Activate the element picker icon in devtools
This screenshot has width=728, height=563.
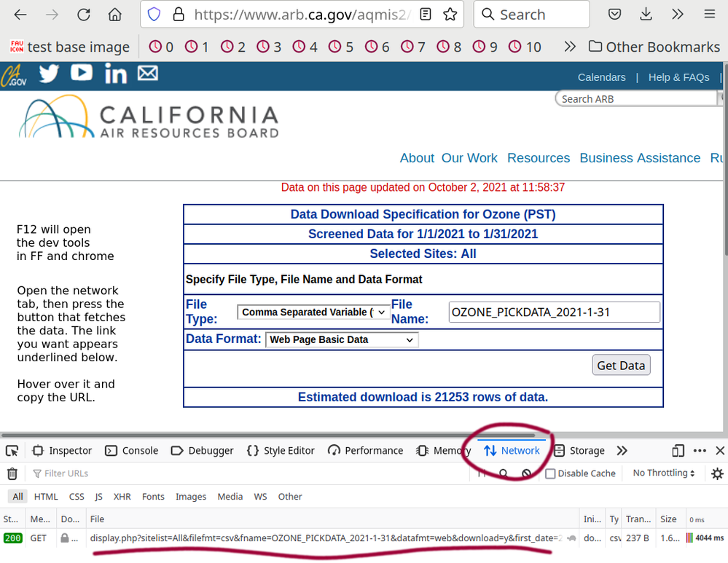pyautogui.click(x=12, y=451)
